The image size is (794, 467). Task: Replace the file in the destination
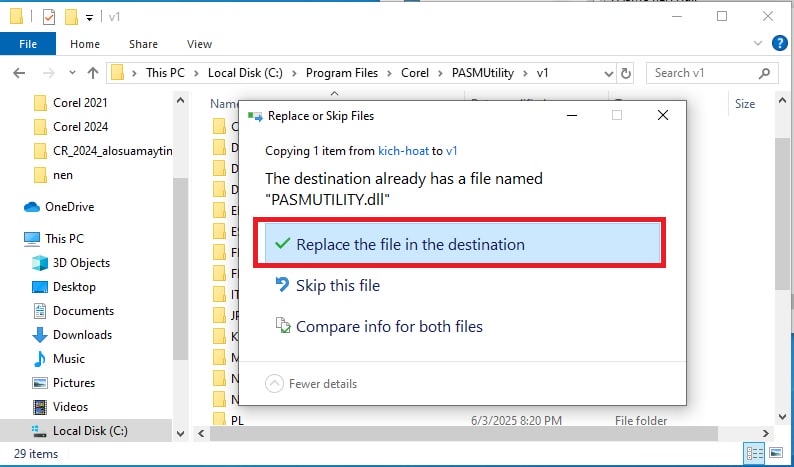pos(462,244)
